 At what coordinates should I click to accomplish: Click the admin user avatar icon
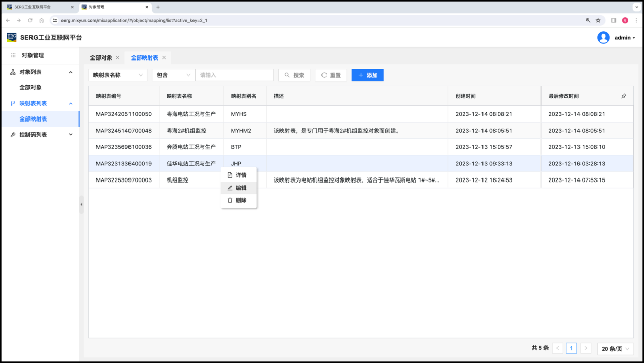603,38
